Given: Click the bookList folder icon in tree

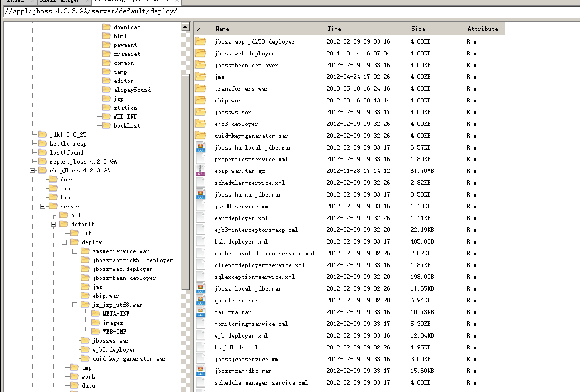Looking at the screenshot, I should point(106,125).
